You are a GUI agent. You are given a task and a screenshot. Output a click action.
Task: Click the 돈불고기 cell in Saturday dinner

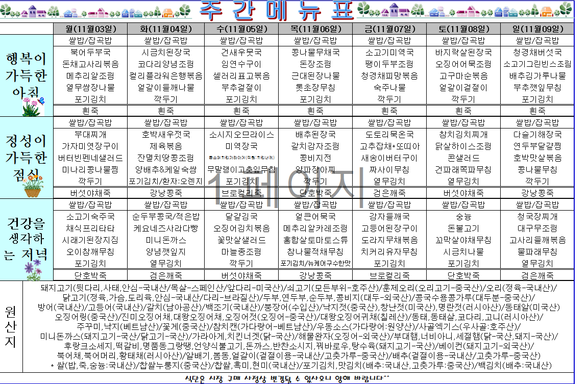pyautogui.click(x=463, y=228)
